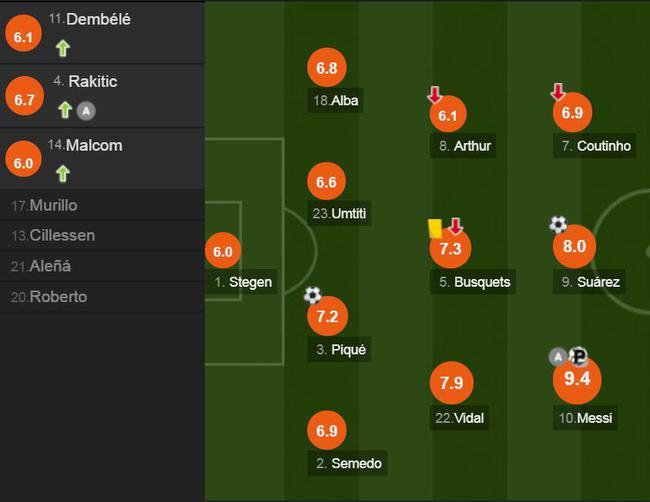Open the Cillessen bench row
The image size is (650, 502).
(102, 235)
